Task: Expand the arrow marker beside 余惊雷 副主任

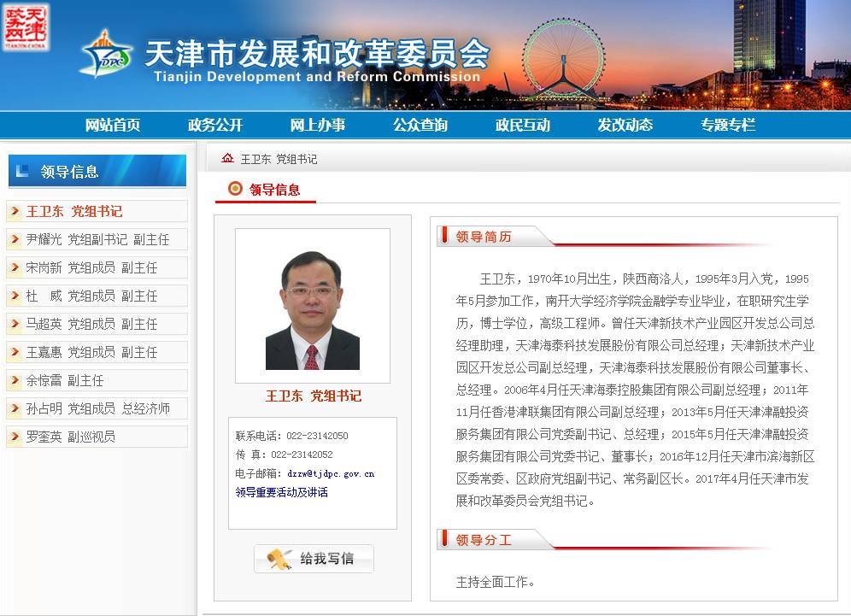Action: (x=14, y=380)
